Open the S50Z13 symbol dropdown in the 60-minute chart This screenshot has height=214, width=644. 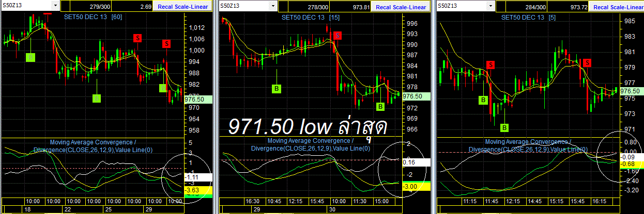click(56, 6)
